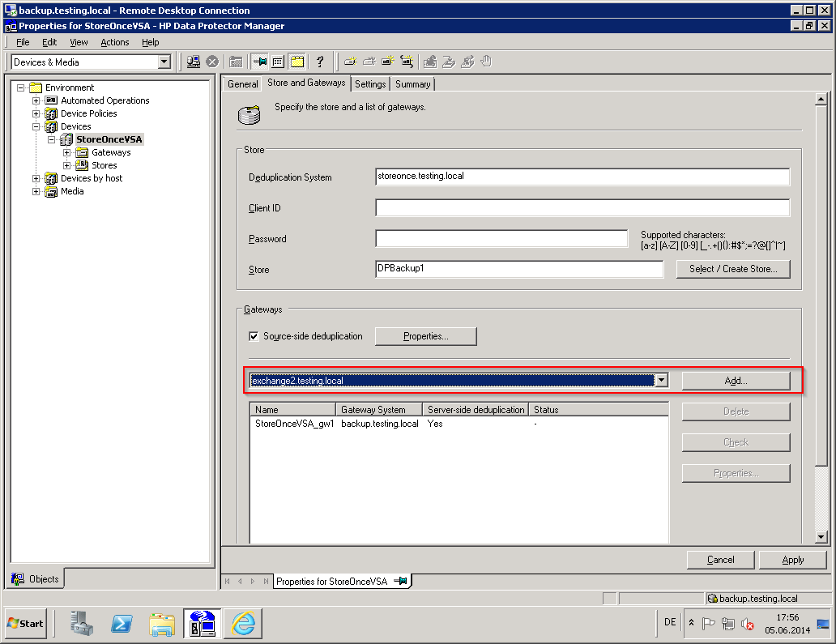836x644 pixels.
Task: Click in the Password field
Action: 501,238
